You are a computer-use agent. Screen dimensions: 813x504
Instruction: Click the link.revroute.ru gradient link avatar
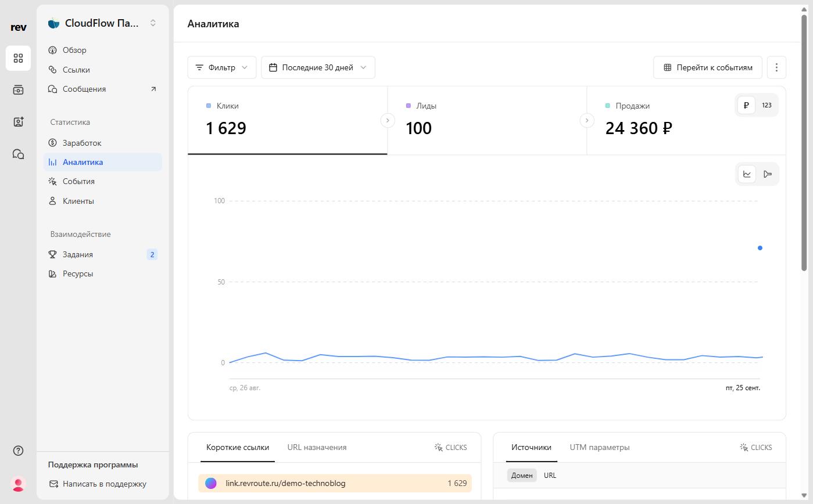pyautogui.click(x=211, y=483)
